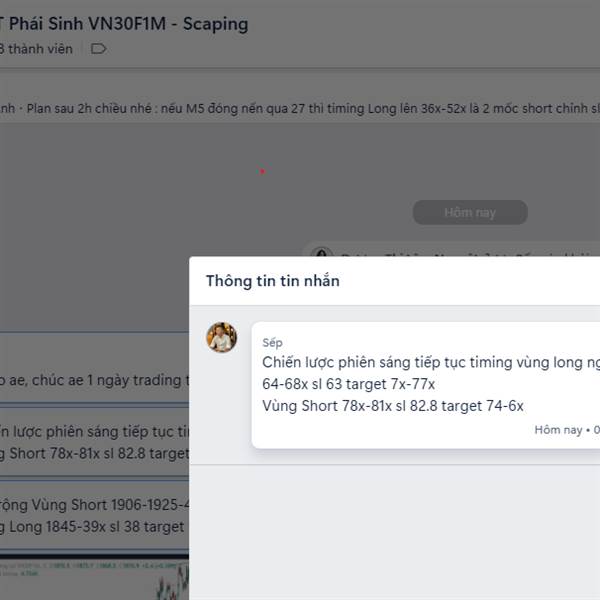Select background message Vùng Short 1906-1925

coord(94,505)
